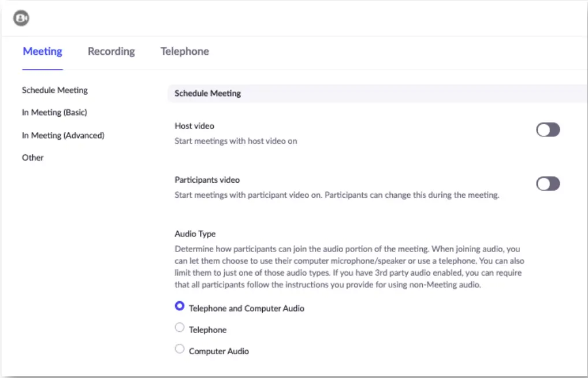Screen dimensions: 588x378
Task: Select Telephone and Computer Audio radio button
Action: (180, 306)
